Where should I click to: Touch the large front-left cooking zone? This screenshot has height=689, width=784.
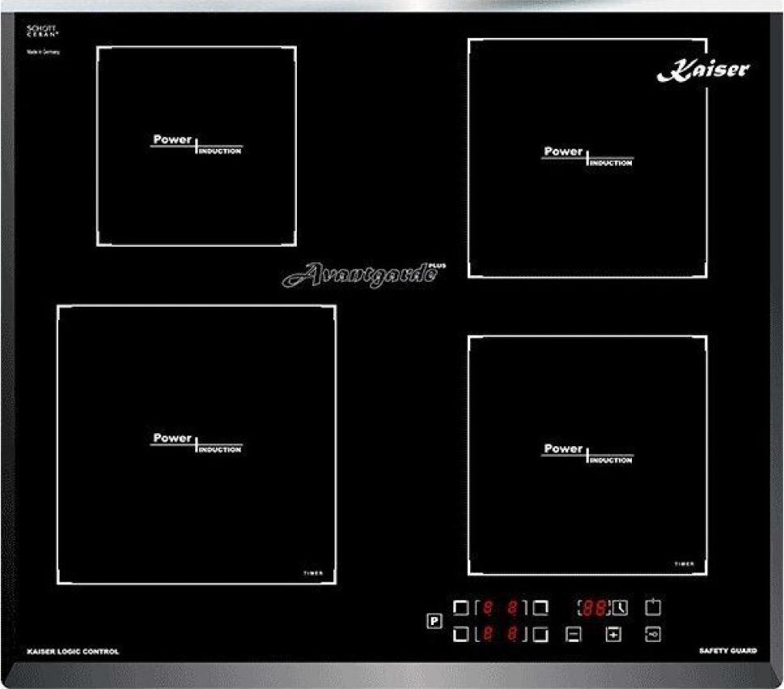[x=197, y=444]
